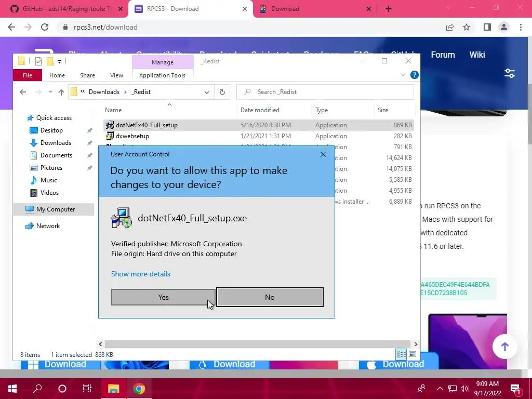Open Pictures in navigation pane
Viewport: 532px width, 399px height.
(51, 168)
